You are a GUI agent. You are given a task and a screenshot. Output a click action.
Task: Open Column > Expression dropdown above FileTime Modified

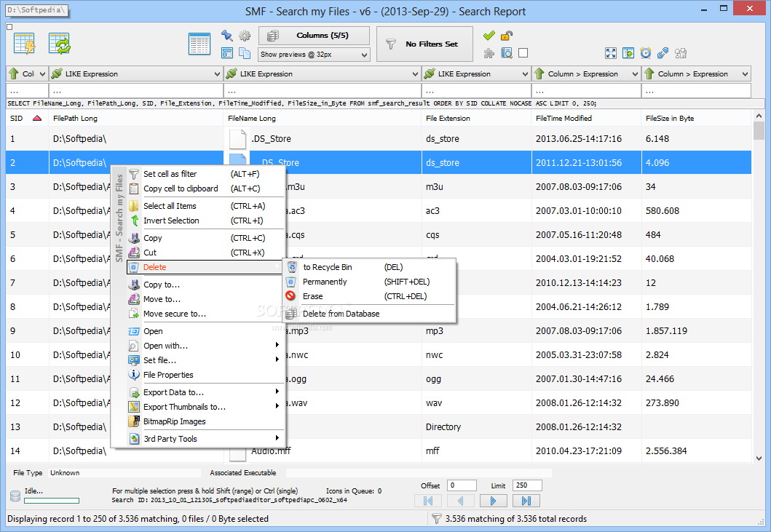586,74
